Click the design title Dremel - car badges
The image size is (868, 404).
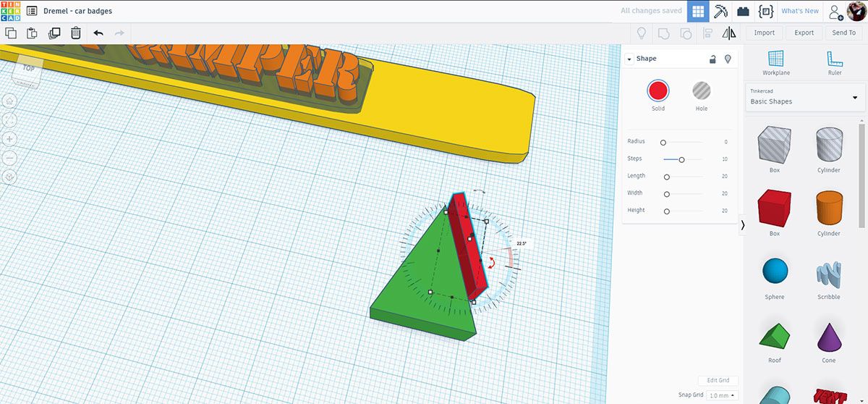coord(77,12)
